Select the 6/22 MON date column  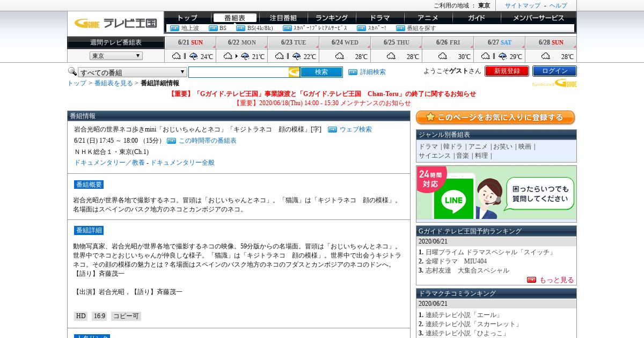pyautogui.click(x=241, y=42)
